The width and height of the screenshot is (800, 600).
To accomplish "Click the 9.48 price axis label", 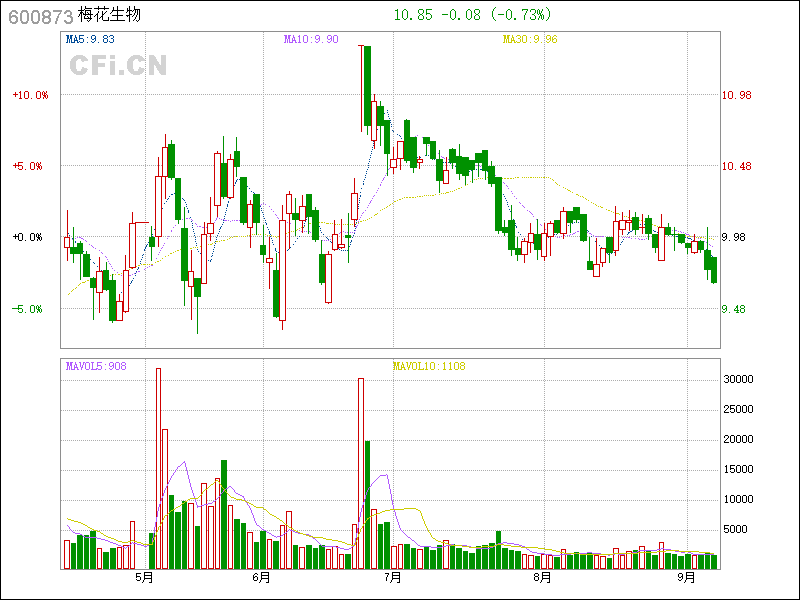I will click(x=734, y=309).
